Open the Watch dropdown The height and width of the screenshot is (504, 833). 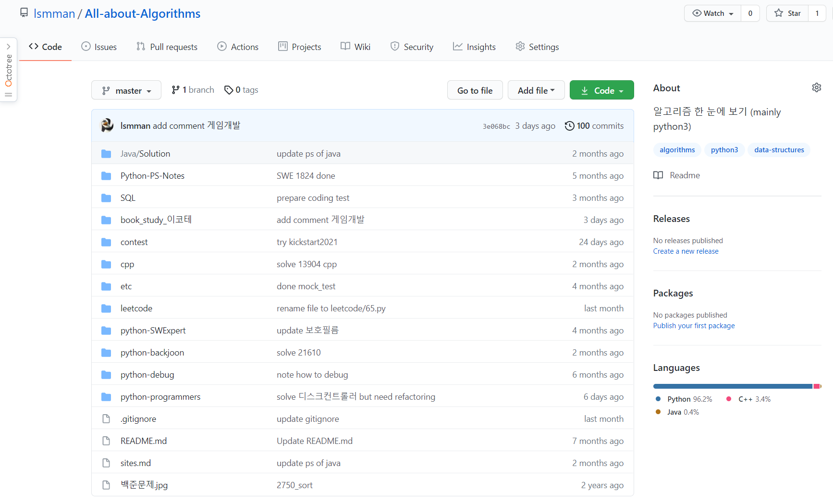click(713, 13)
